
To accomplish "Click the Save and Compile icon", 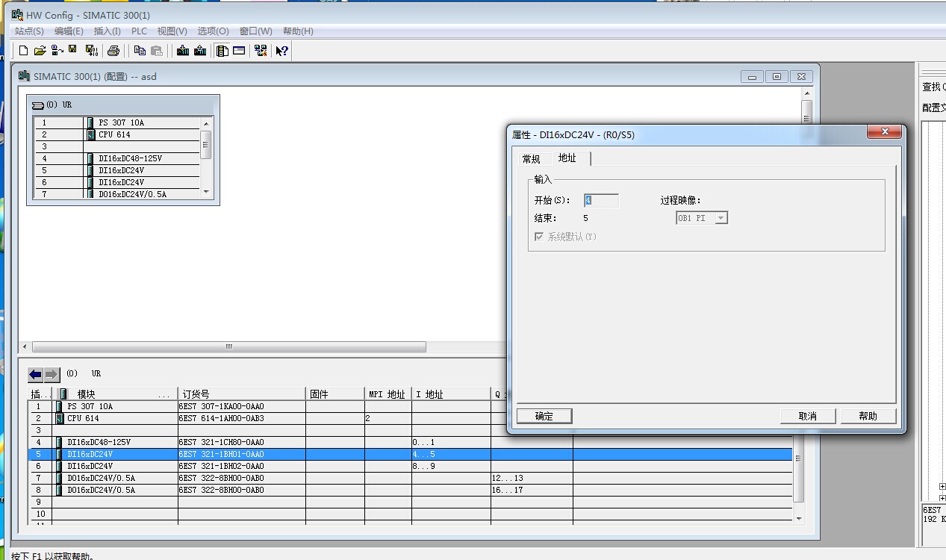I will [92, 51].
